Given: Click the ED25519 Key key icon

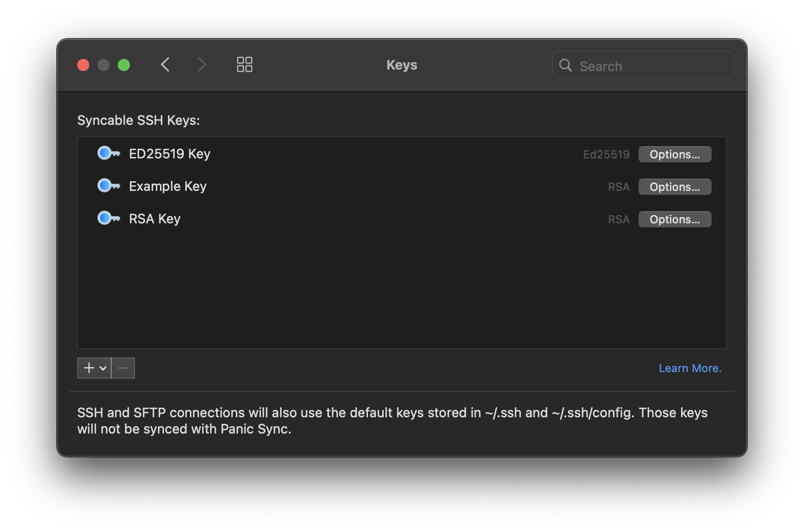Looking at the screenshot, I should tap(109, 153).
